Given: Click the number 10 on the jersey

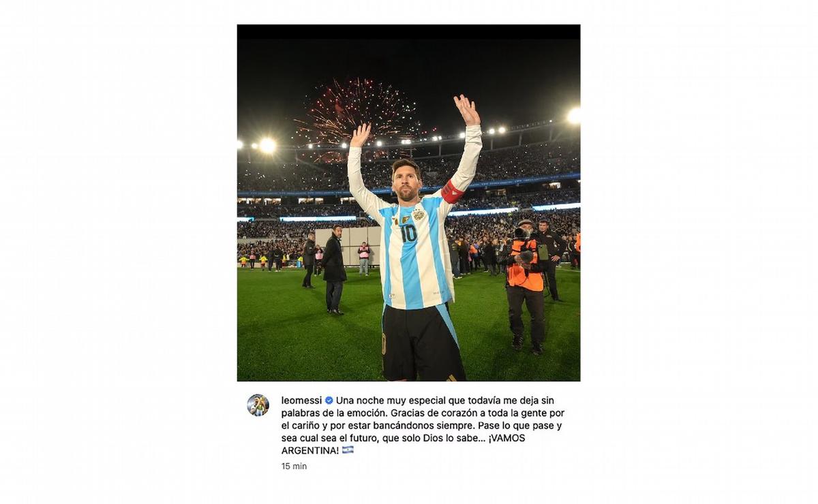Looking at the screenshot, I should tap(408, 234).
